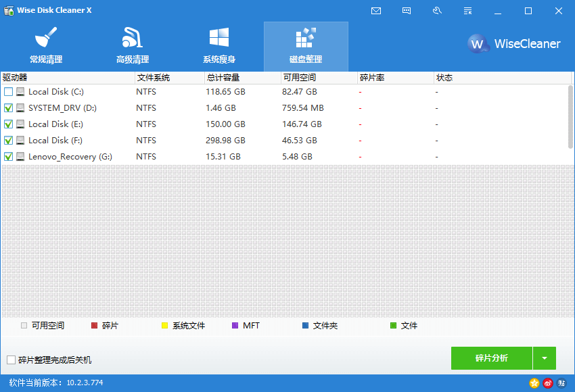Uncheck the Lenovo_Recovery (G:) checkbox

pos(8,156)
